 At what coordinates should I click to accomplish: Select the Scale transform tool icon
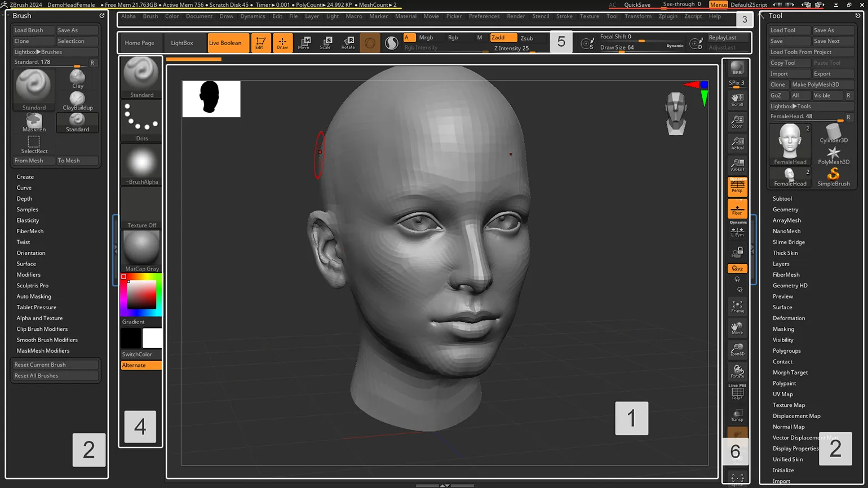click(x=326, y=43)
